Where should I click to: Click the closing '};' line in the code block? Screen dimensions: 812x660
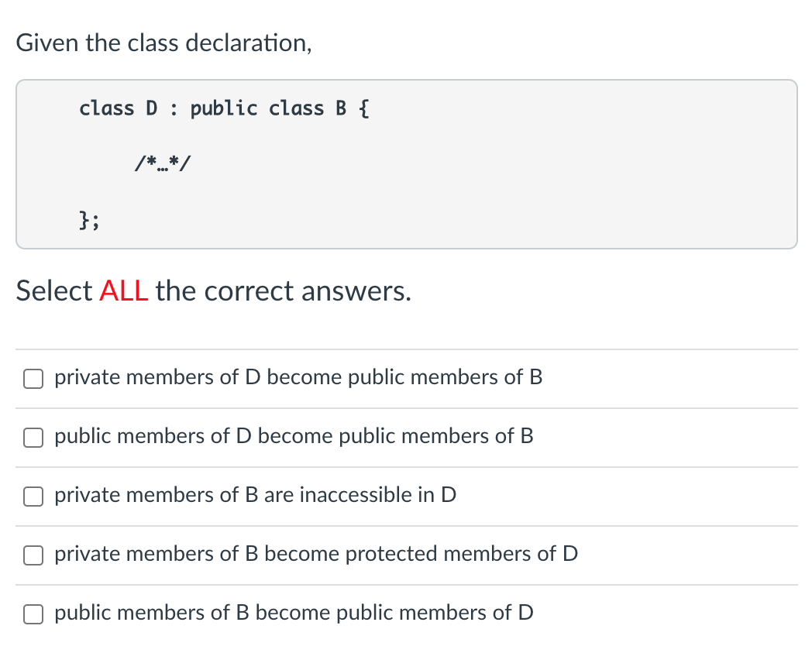[89, 220]
